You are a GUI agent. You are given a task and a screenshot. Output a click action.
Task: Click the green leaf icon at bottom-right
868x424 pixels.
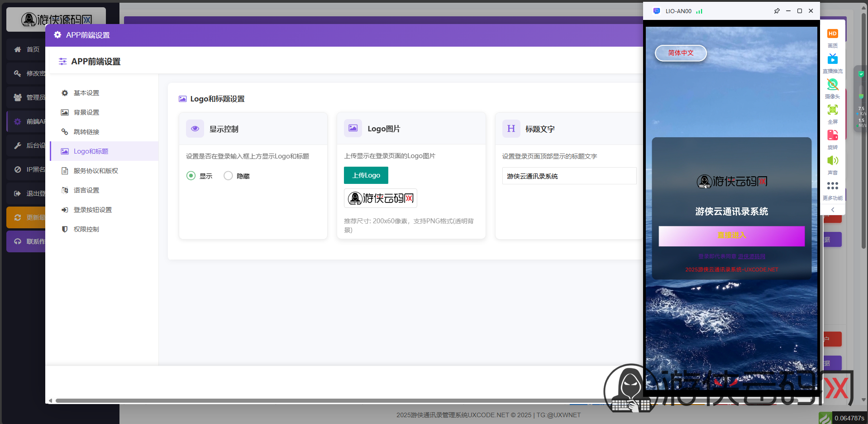825,418
